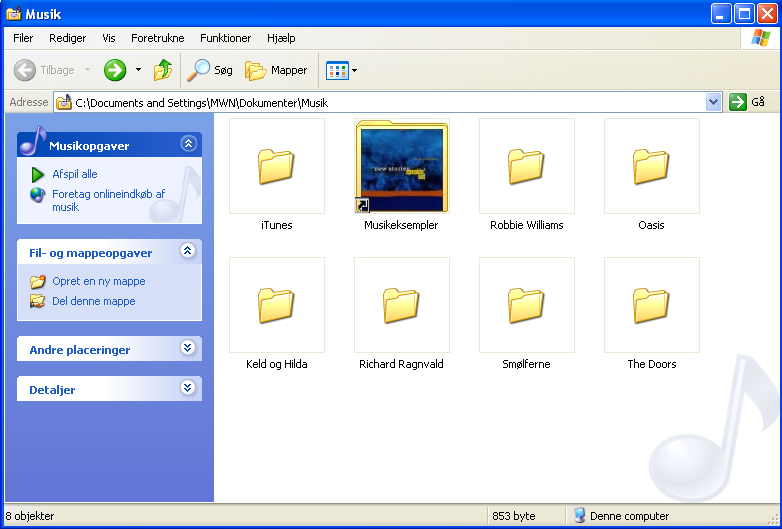Click the Afspil alle link
Screen dimensions: 782x529
coord(74,174)
